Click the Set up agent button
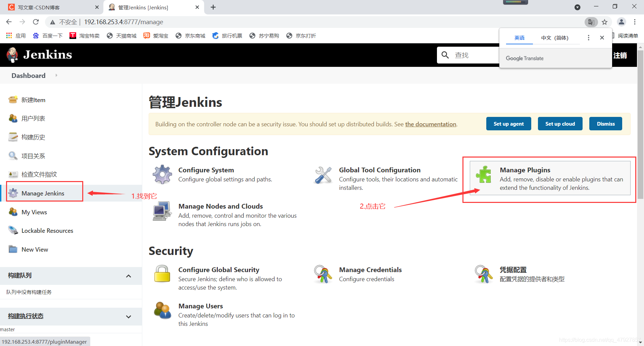This screenshot has height=346, width=644. click(509, 124)
